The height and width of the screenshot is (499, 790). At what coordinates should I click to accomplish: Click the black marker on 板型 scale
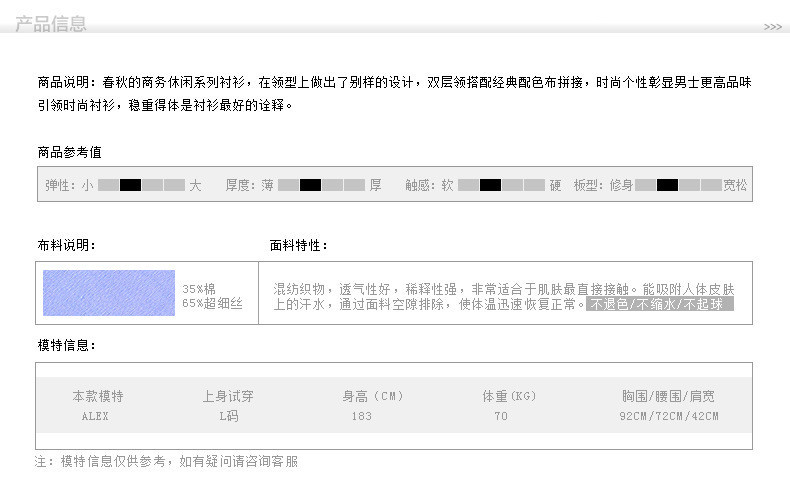668,185
